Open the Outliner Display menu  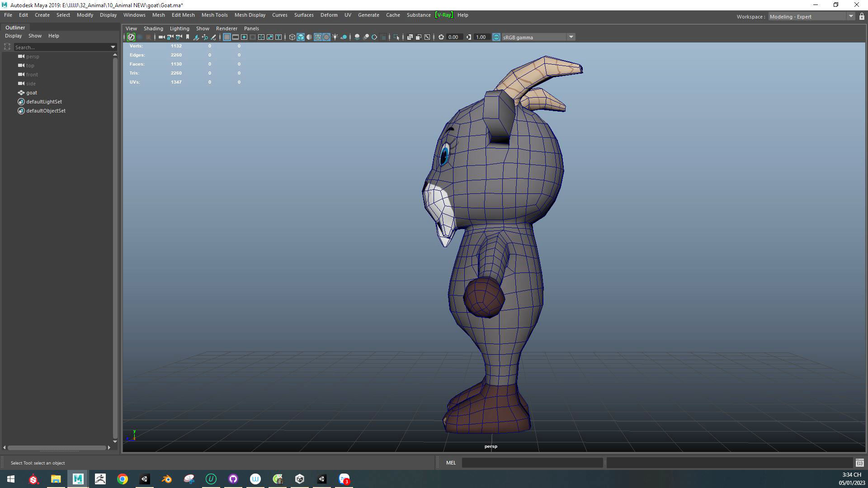13,36
